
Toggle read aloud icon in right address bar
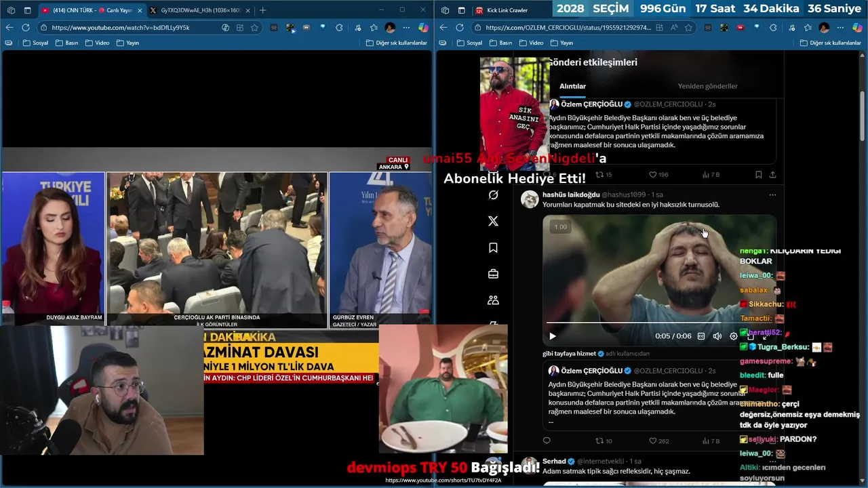click(x=673, y=28)
